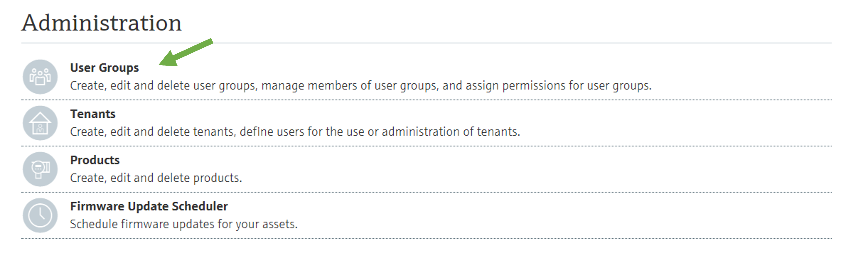The image size is (868, 263).
Task: Click the firmware scheduling description text
Action: coord(184,223)
